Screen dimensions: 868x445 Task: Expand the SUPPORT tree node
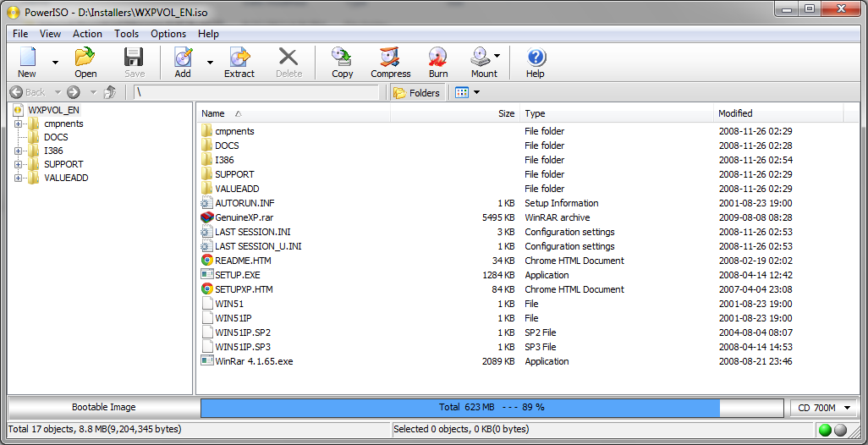pos(19,164)
